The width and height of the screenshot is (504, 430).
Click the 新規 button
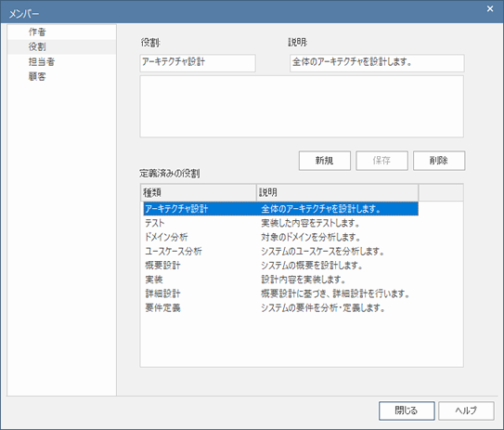(324, 161)
